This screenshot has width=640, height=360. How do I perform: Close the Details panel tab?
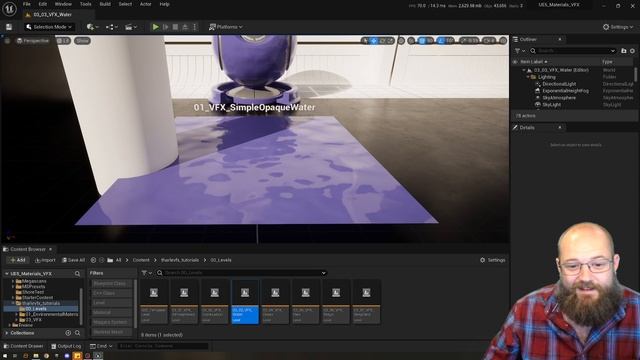click(560, 127)
